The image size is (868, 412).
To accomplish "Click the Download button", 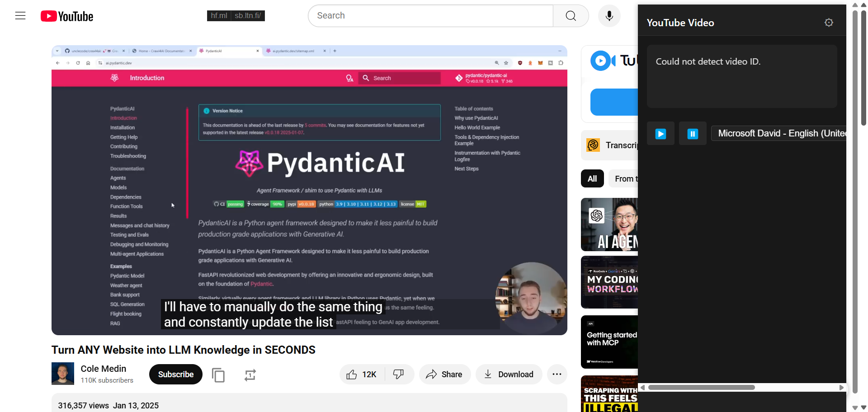I will pyautogui.click(x=509, y=375).
